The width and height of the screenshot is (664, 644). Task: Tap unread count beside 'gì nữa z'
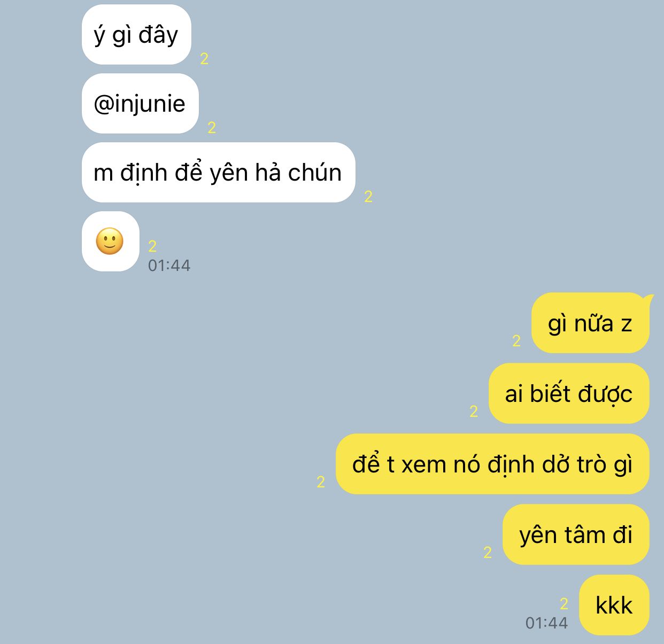pos(516,341)
